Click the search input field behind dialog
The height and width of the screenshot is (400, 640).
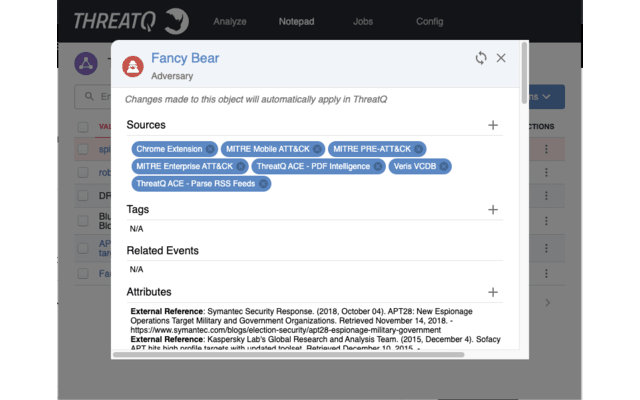93,97
